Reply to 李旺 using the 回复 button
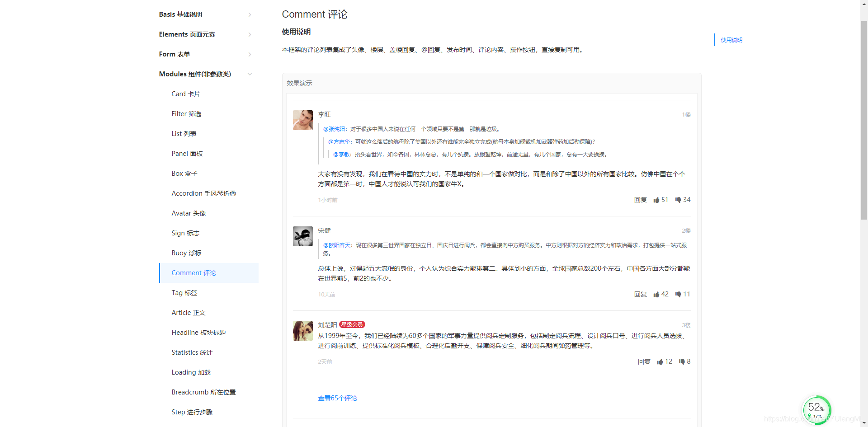The width and height of the screenshot is (868, 427). [x=640, y=200]
